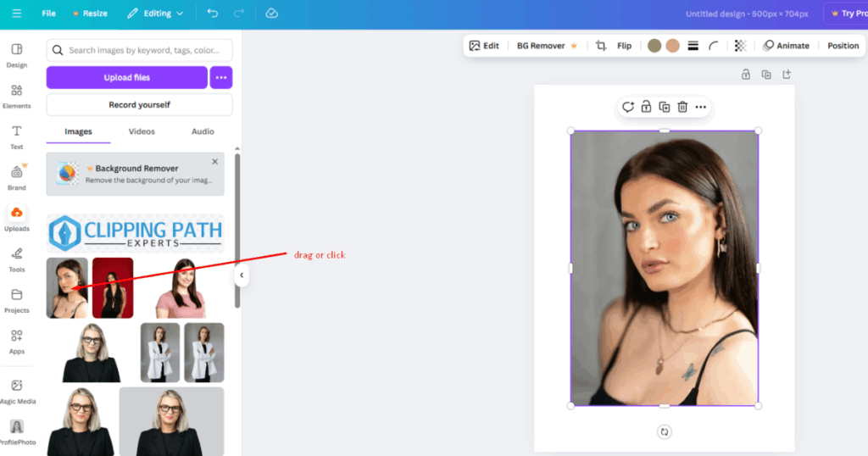Select the brunette close-up portrait thumbnail

[67, 288]
